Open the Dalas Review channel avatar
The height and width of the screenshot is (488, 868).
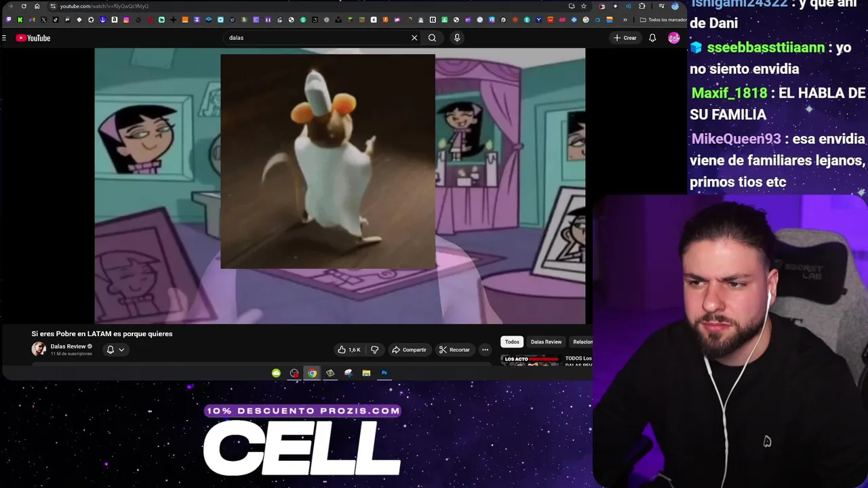[39, 349]
